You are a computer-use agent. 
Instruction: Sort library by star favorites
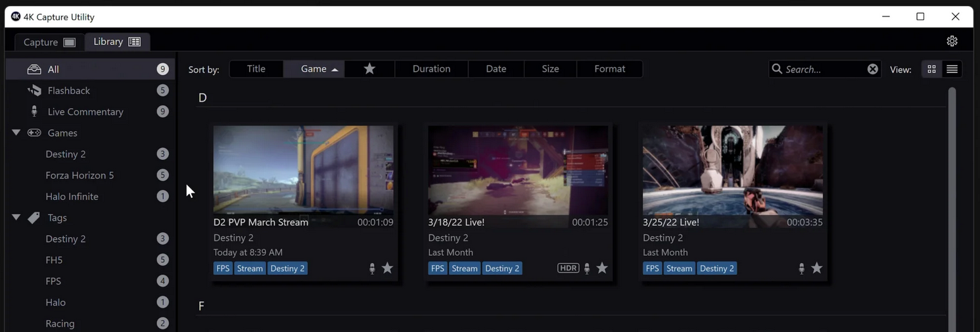tap(369, 69)
